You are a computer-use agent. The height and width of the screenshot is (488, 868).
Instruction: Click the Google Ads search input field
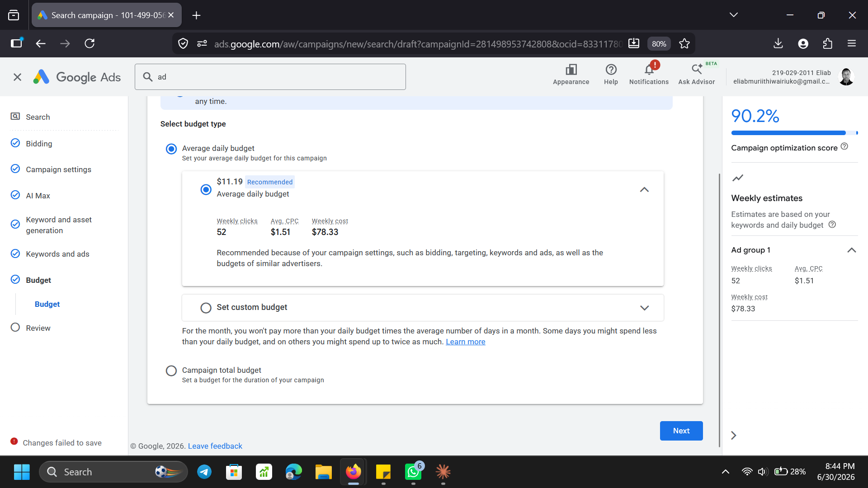270,77
